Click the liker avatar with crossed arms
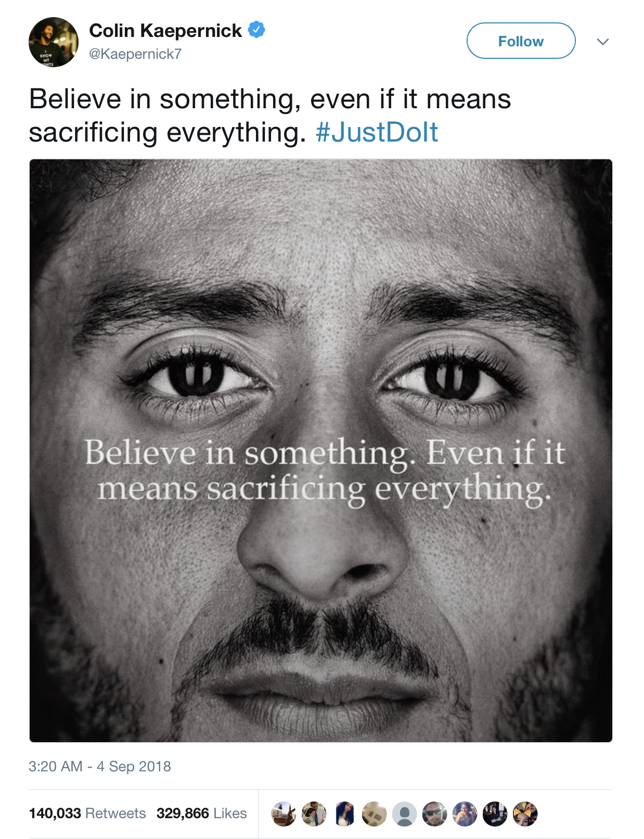The width and height of the screenshot is (644, 839). (x=495, y=814)
